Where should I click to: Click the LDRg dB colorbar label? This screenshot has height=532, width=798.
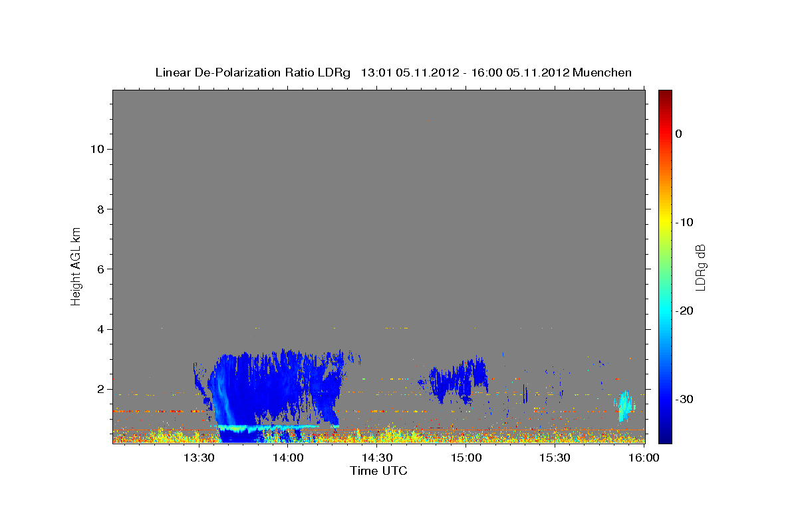pos(700,267)
